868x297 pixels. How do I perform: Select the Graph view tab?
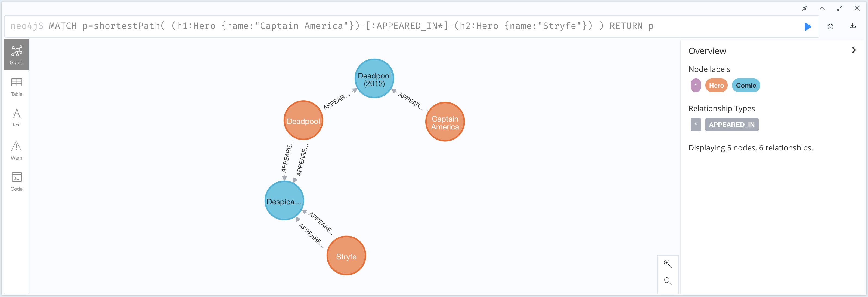point(17,55)
